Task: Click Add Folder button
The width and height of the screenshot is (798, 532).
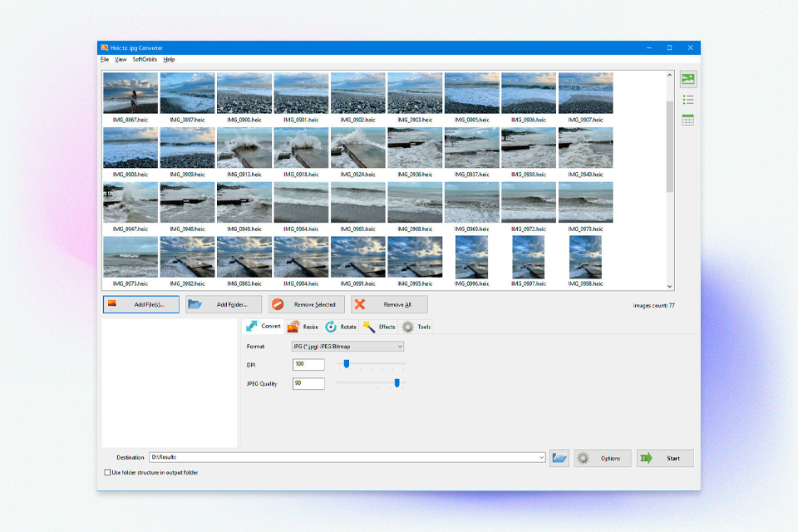Action: click(224, 304)
